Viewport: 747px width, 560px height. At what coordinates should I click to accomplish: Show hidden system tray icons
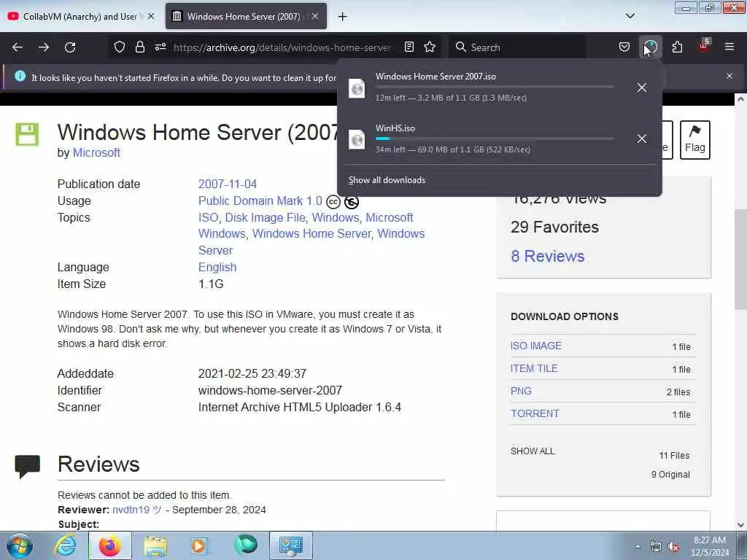click(x=638, y=547)
